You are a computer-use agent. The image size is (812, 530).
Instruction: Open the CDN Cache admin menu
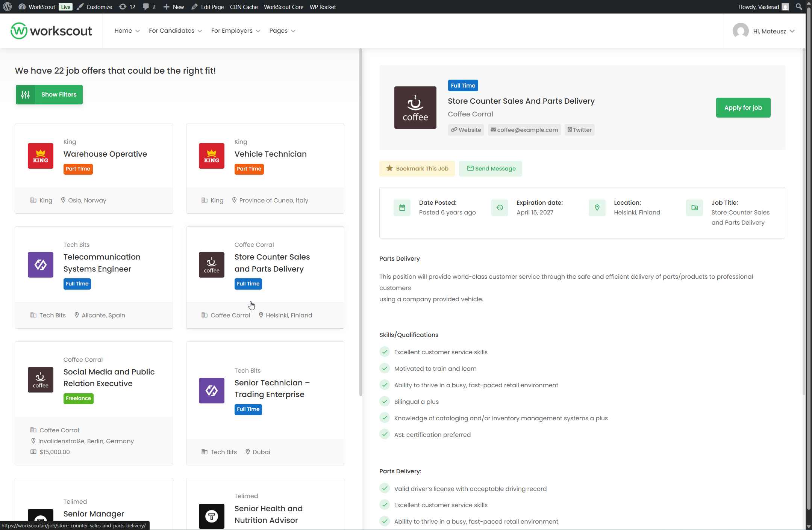tap(244, 7)
